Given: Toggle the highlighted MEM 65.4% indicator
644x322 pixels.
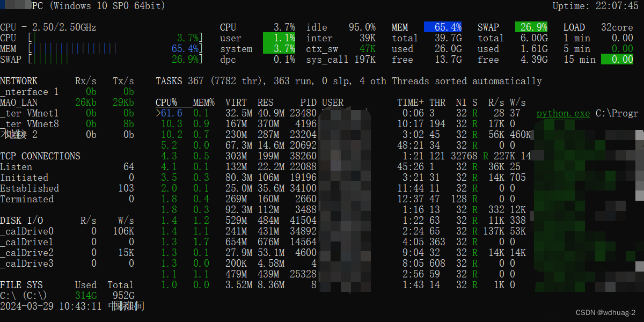Looking at the screenshot, I should coord(443,27).
